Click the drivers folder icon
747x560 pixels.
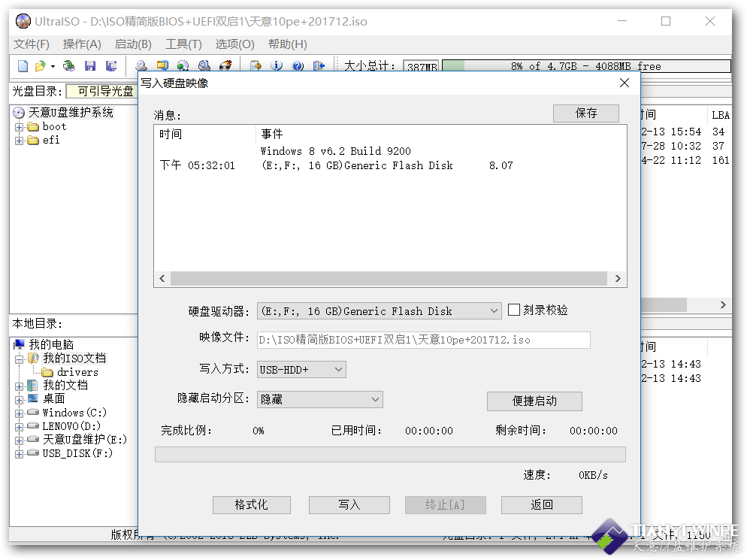point(47,372)
